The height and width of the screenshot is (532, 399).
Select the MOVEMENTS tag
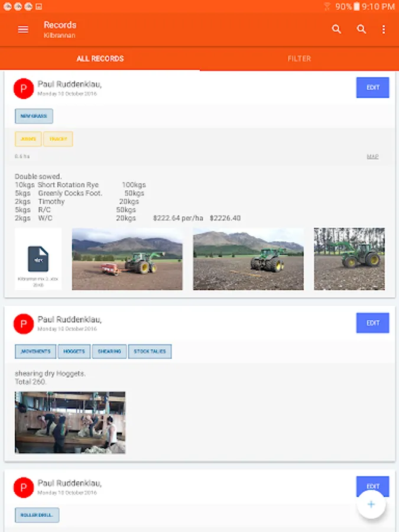point(35,352)
